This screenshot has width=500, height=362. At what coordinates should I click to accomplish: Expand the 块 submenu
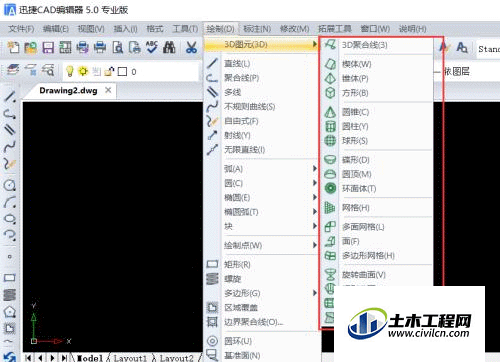point(261,226)
